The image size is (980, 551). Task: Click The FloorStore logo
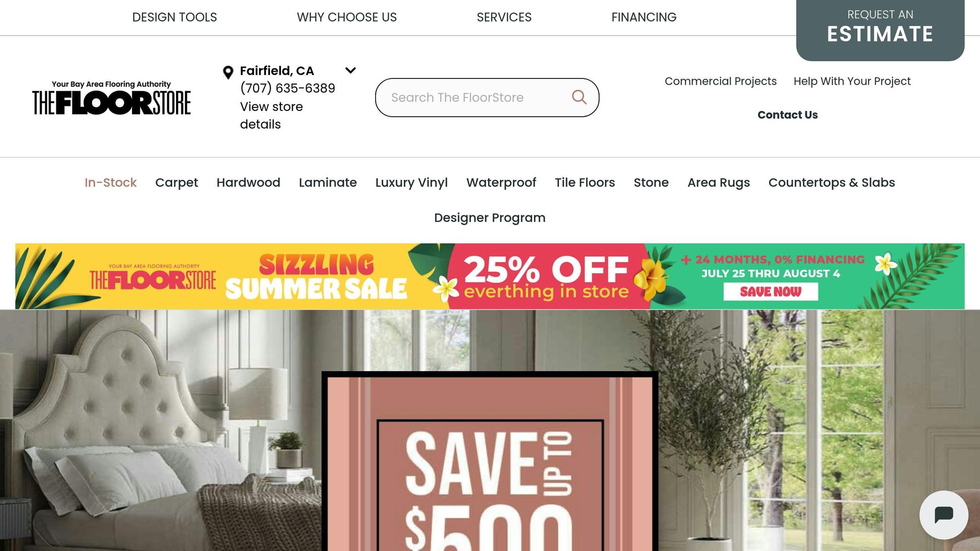point(111,98)
